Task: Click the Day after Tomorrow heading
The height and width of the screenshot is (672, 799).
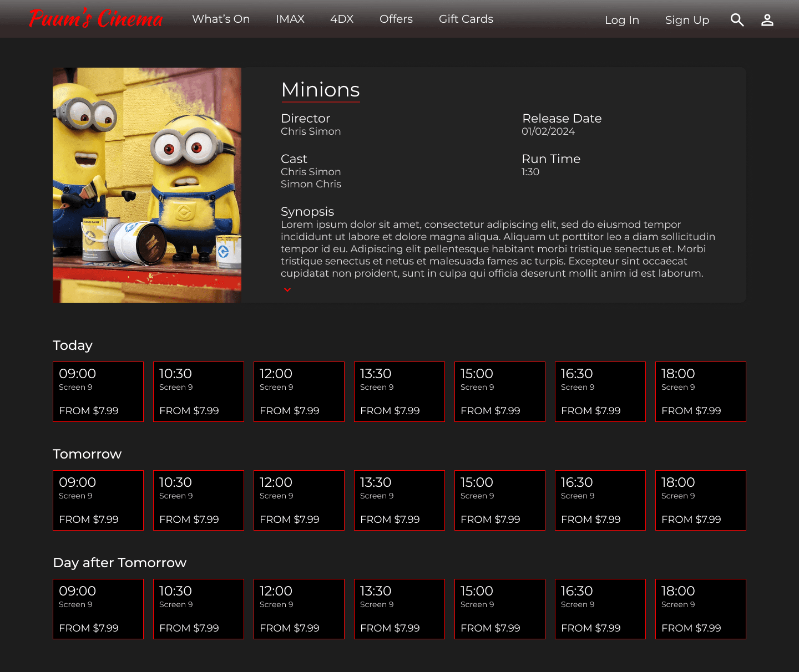Action: click(x=120, y=563)
